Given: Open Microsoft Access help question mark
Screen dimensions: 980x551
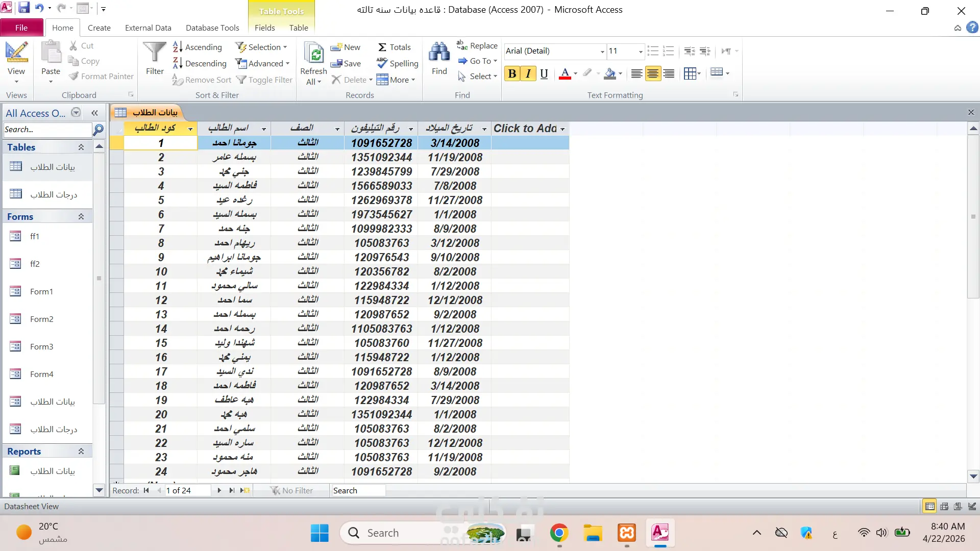Looking at the screenshot, I should coord(972,28).
